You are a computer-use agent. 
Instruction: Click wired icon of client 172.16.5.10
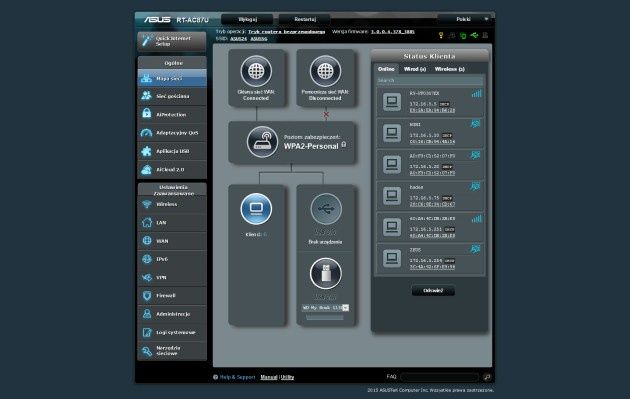(x=476, y=124)
